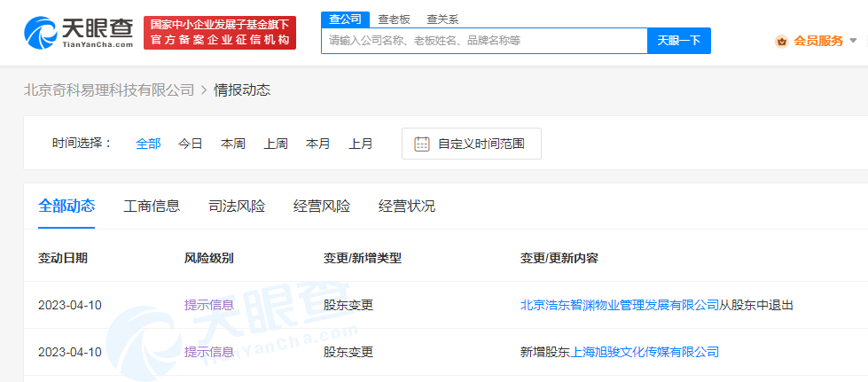Open the calendar icon for custom date range

click(x=422, y=144)
